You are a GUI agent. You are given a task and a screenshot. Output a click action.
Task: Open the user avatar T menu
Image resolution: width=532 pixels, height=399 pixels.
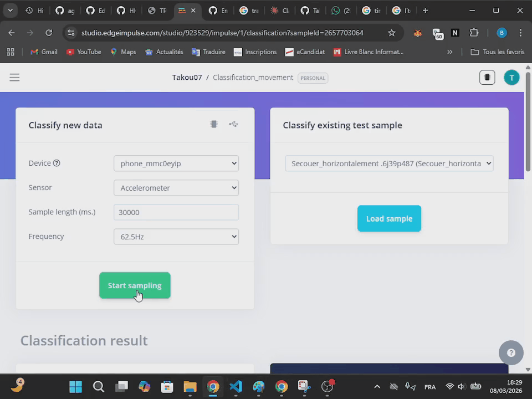tap(511, 78)
